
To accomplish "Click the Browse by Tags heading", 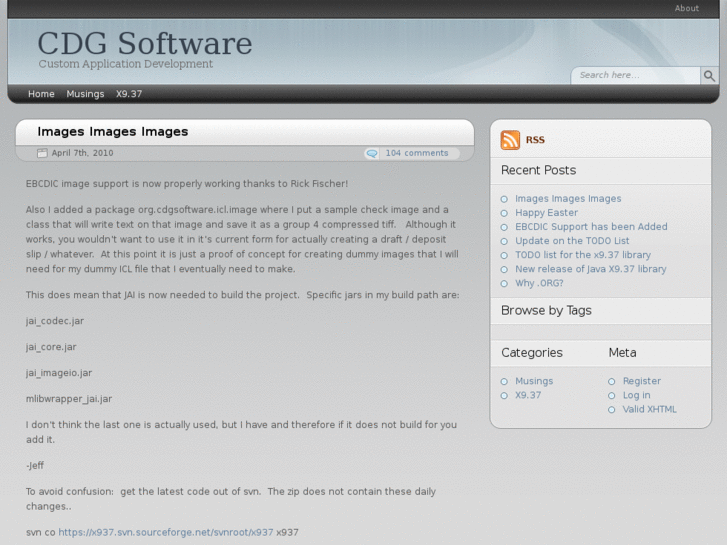I will click(546, 310).
